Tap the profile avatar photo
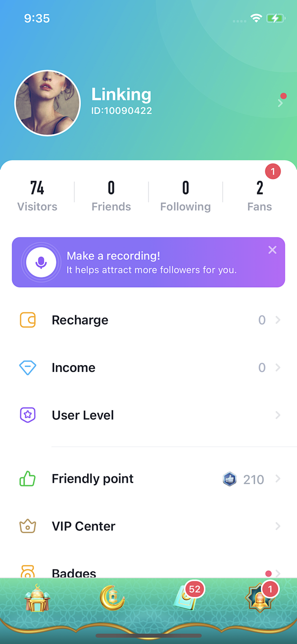Viewport: 297px width, 644px height. coord(47,103)
